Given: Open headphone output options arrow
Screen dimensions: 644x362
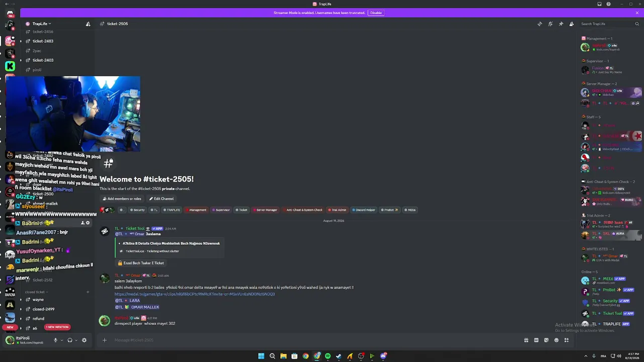Looking at the screenshot, I should tap(76, 340).
